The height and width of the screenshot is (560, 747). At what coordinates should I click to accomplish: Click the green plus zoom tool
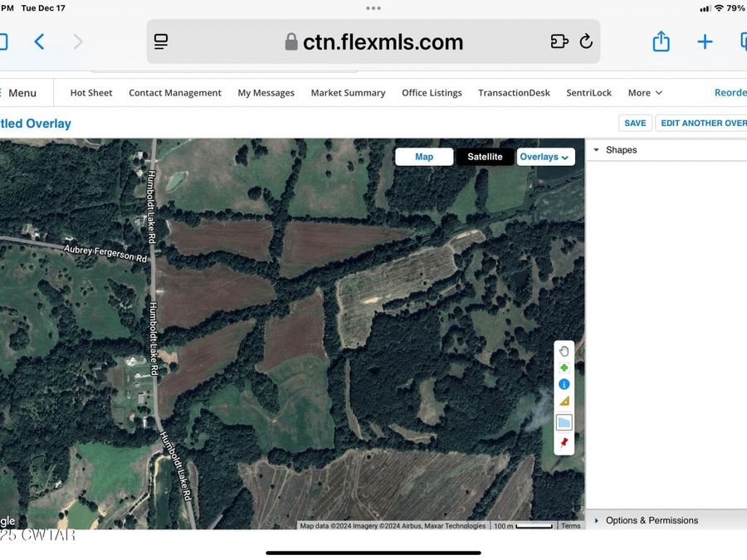point(564,368)
